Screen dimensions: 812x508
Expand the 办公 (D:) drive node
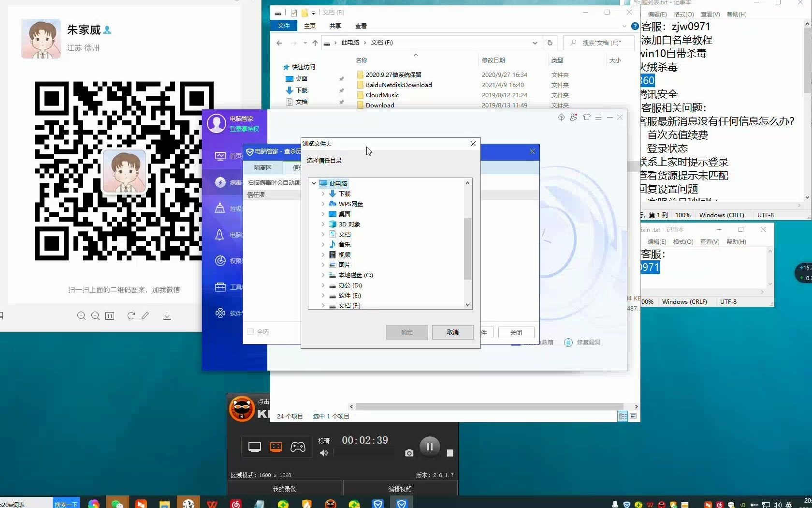(323, 285)
